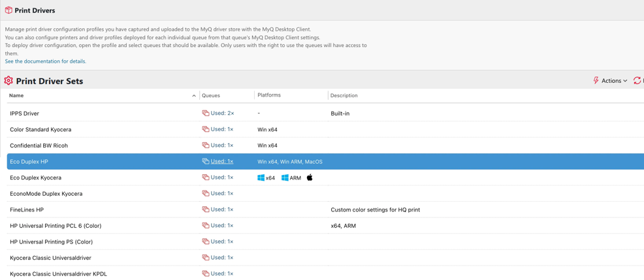This screenshot has width=644, height=280.
Task: Click the Apple macOS icon for Eco Duplex Kyocera
Action: (310, 178)
